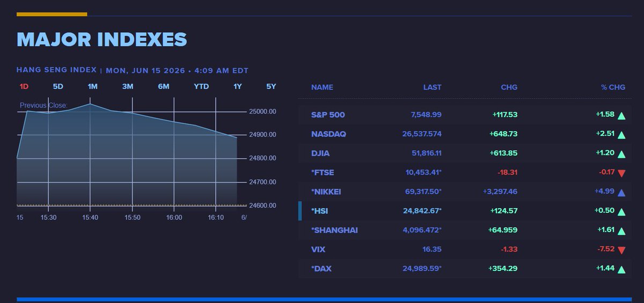Click NIKKEI percent change +4.99
This screenshot has width=644, height=303.
(x=605, y=192)
